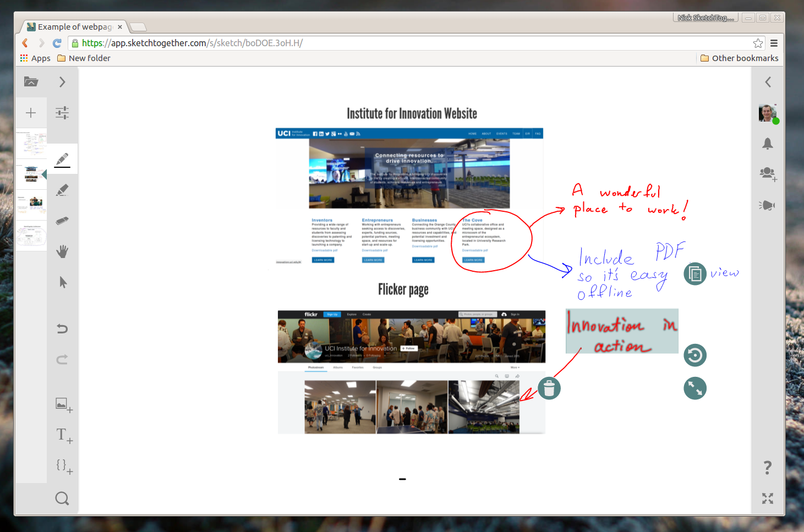Open fourth page thumbnail
This screenshot has width=804, height=532.
pyautogui.click(x=31, y=236)
